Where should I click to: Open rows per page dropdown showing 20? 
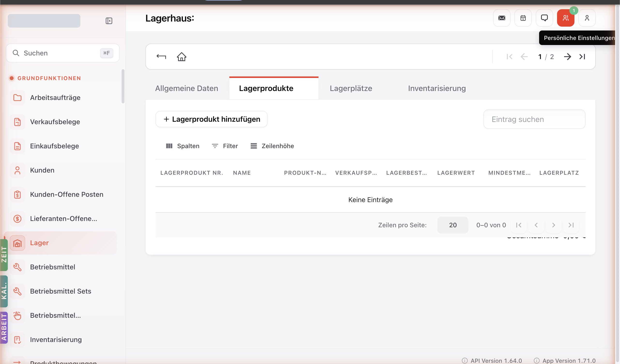pyautogui.click(x=453, y=225)
